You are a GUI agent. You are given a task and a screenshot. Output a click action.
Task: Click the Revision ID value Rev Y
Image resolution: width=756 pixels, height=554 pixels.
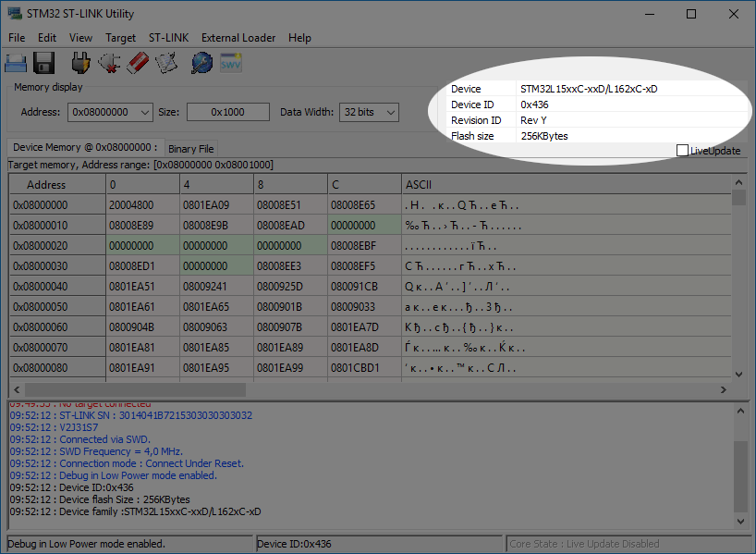533,120
